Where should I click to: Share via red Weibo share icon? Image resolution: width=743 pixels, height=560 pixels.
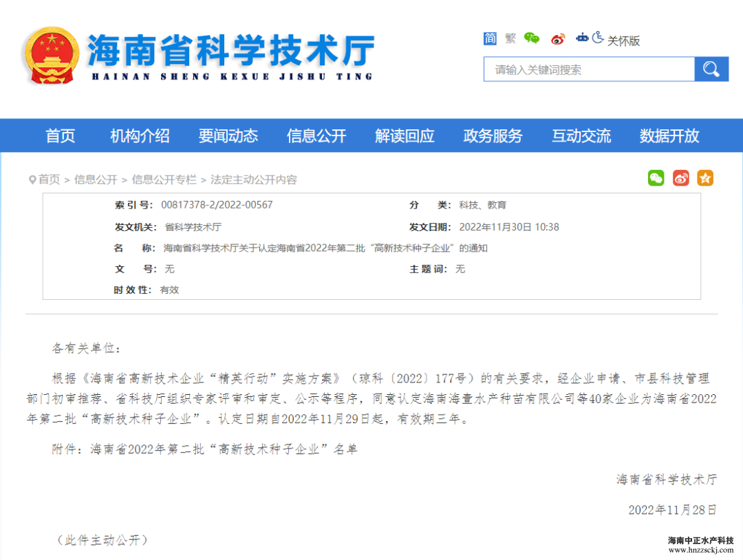pos(680,178)
